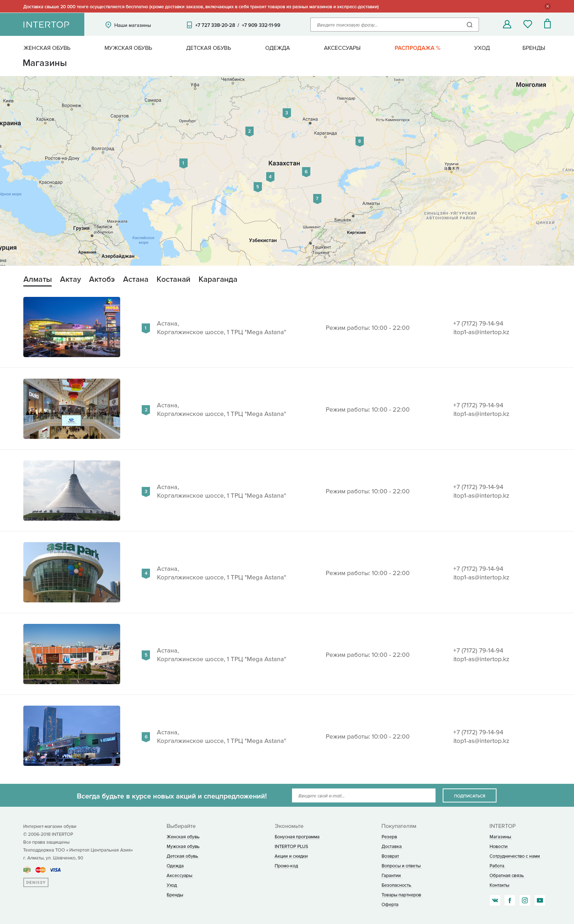
Task: Open Наши магазины location link
Action: coord(128,25)
